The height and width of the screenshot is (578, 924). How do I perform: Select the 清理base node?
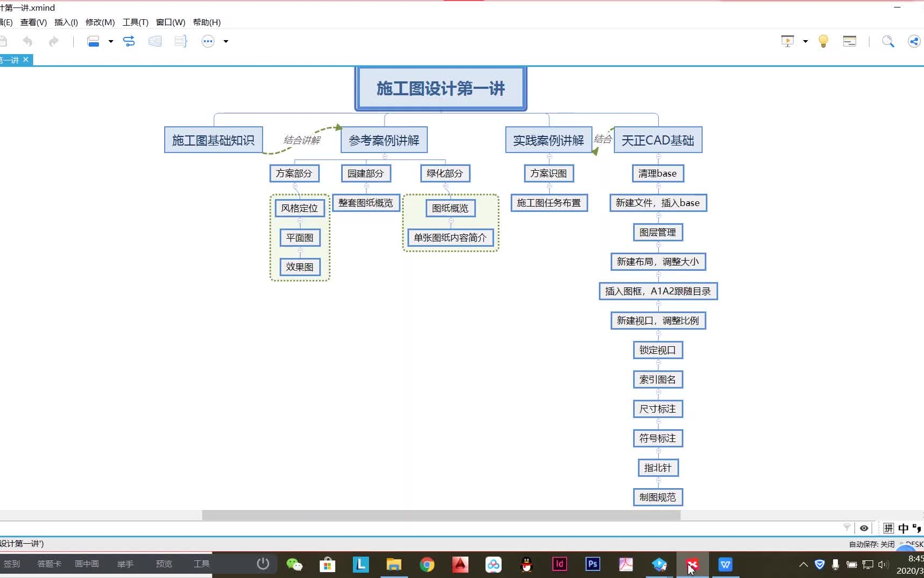[658, 173]
